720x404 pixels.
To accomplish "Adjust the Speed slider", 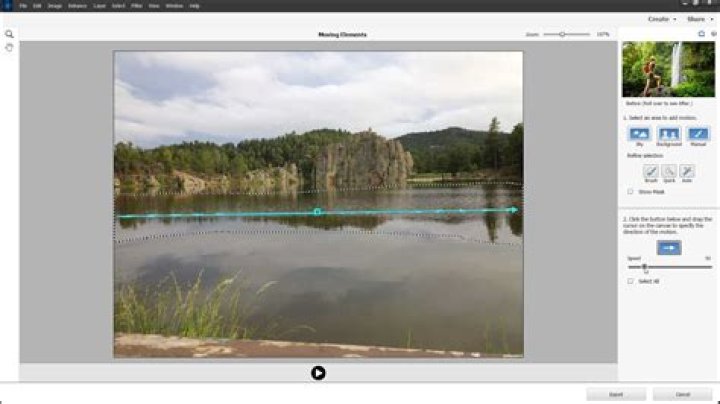I will 645,267.
